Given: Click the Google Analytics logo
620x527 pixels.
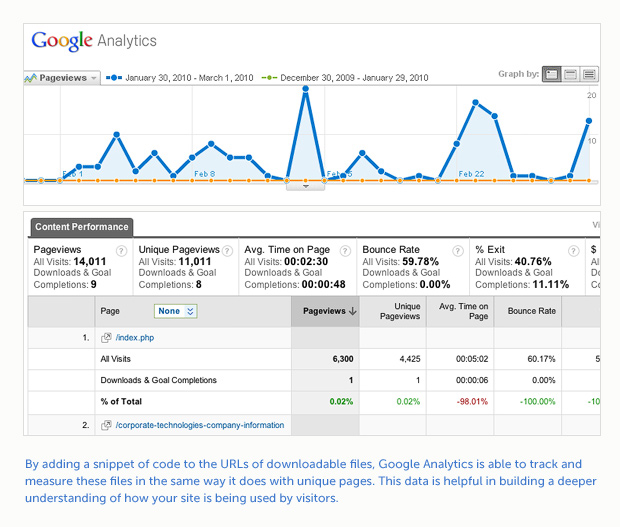Looking at the screenshot, I should pyautogui.click(x=94, y=41).
